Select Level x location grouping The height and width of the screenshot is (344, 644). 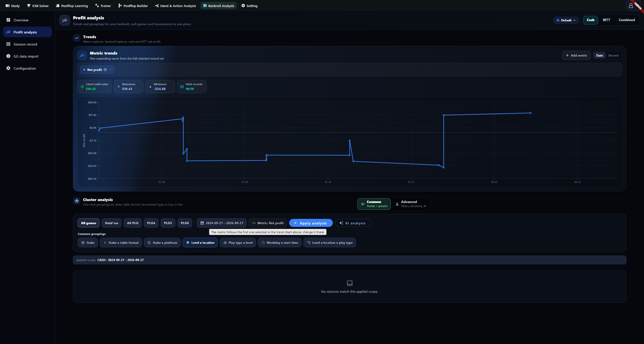pos(200,242)
